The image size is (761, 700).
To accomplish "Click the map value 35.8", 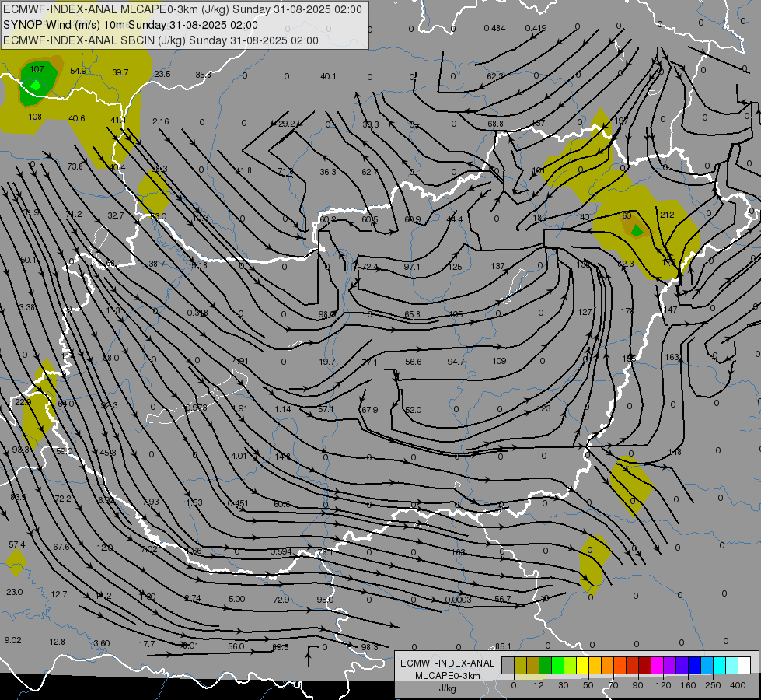I will click(204, 75).
